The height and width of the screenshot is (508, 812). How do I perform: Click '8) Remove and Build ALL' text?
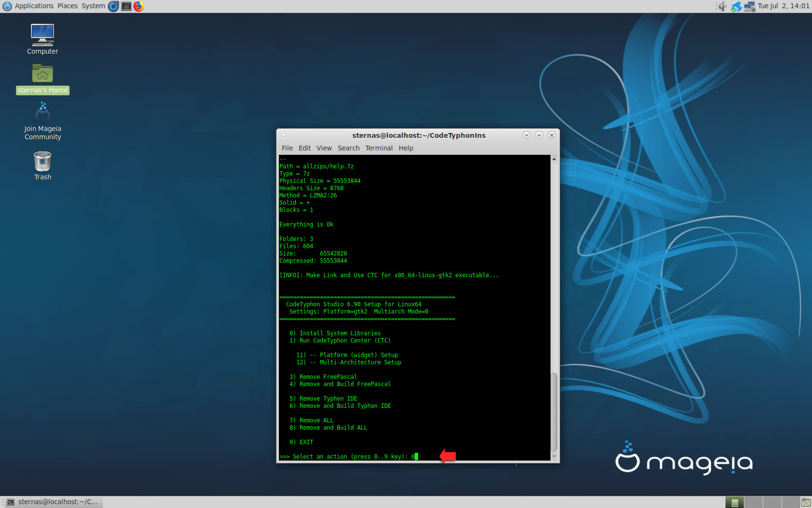click(x=328, y=428)
